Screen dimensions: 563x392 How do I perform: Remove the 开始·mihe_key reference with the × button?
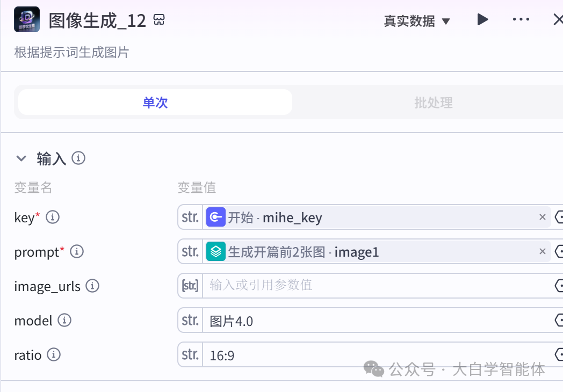pyautogui.click(x=542, y=217)
